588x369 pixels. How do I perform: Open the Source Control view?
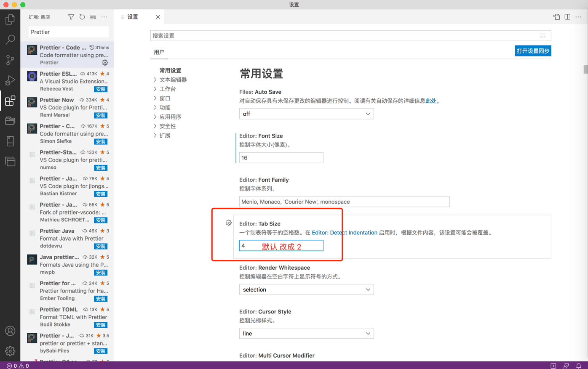[10, 60]
